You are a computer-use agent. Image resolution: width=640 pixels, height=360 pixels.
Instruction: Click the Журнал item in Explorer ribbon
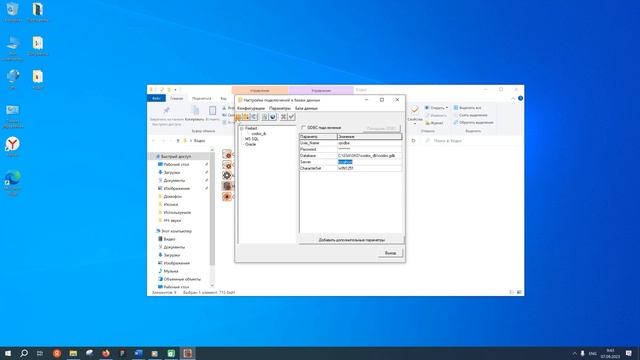(434, 123)
